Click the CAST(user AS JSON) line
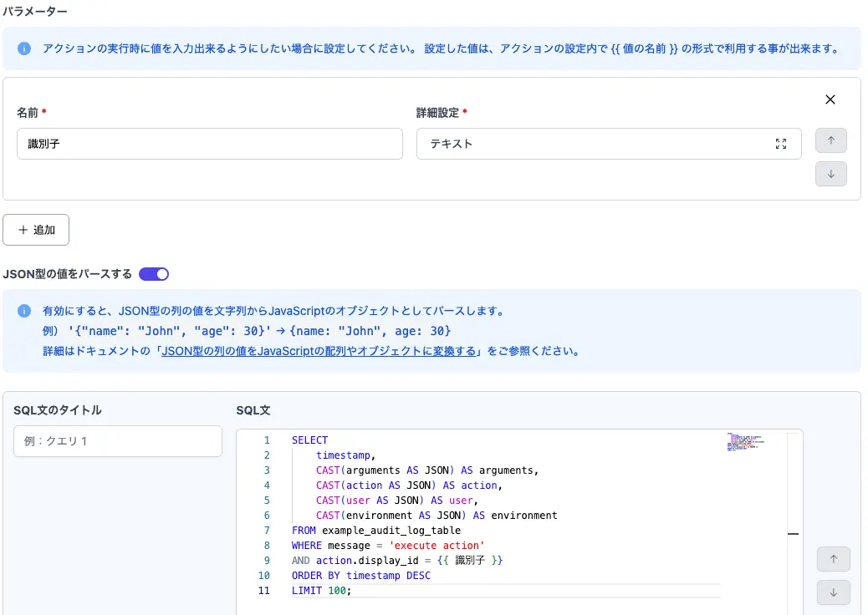868x615 pixels. click(397, 500)
